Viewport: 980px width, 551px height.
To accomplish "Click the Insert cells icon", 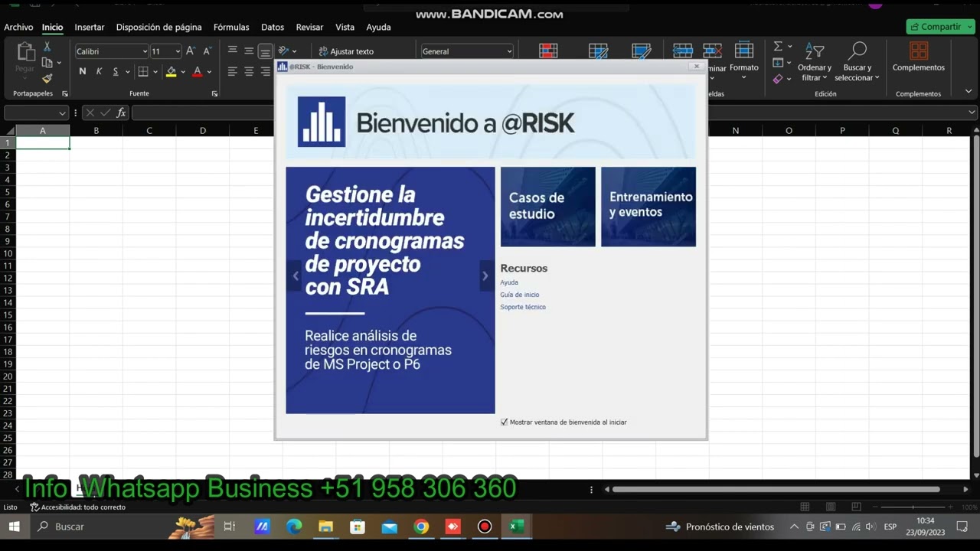I will coord(683,51).
